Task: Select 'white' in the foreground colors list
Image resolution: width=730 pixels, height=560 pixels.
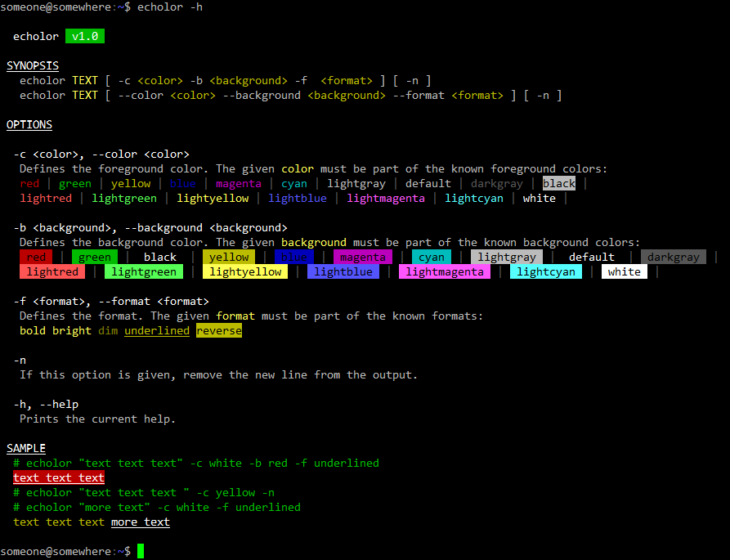Action: 539,199
